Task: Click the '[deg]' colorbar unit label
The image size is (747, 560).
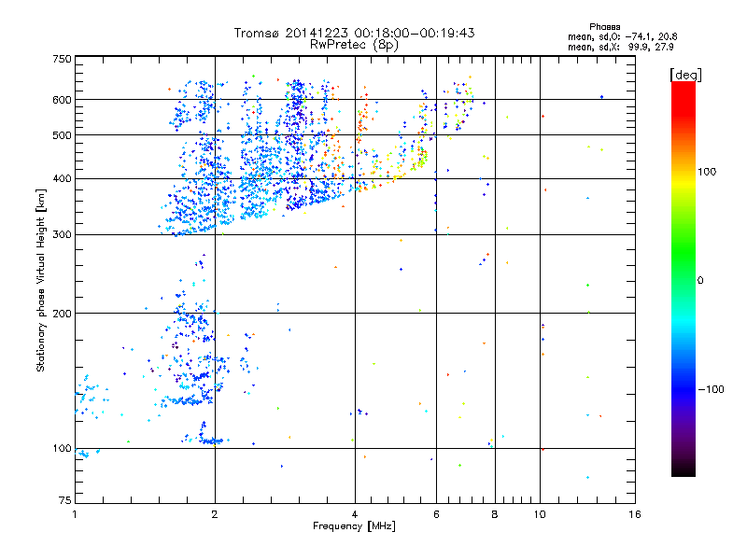Action: [x=685, y=75]
